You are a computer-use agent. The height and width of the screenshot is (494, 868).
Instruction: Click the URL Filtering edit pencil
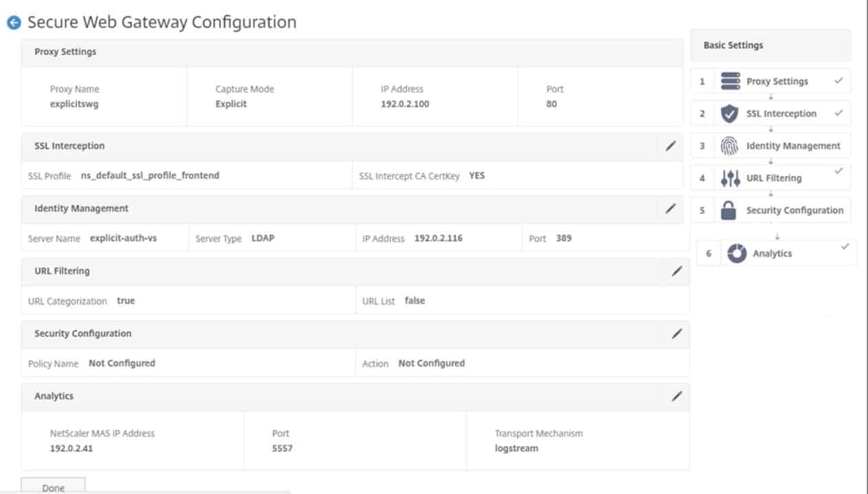point(676,271)
